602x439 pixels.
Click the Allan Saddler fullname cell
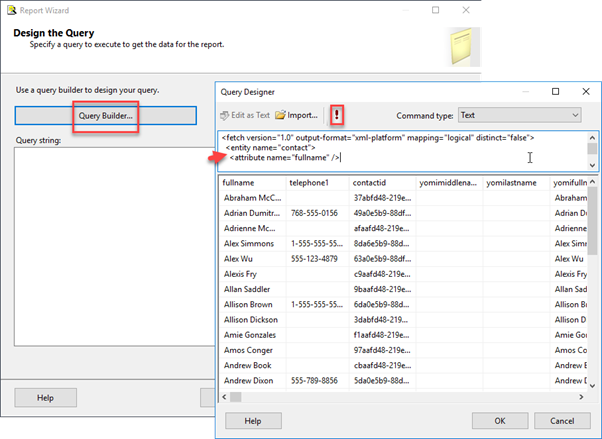point(253,289)
